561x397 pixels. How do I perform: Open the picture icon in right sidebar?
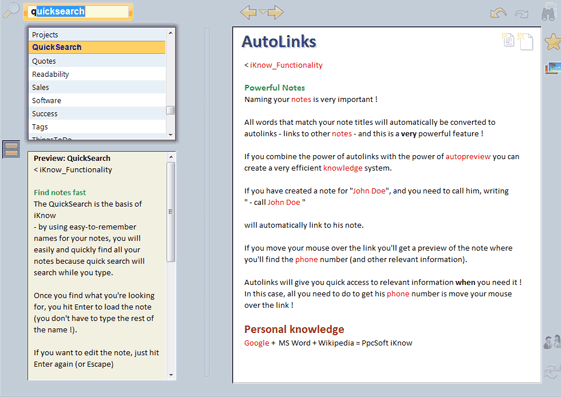553,68
